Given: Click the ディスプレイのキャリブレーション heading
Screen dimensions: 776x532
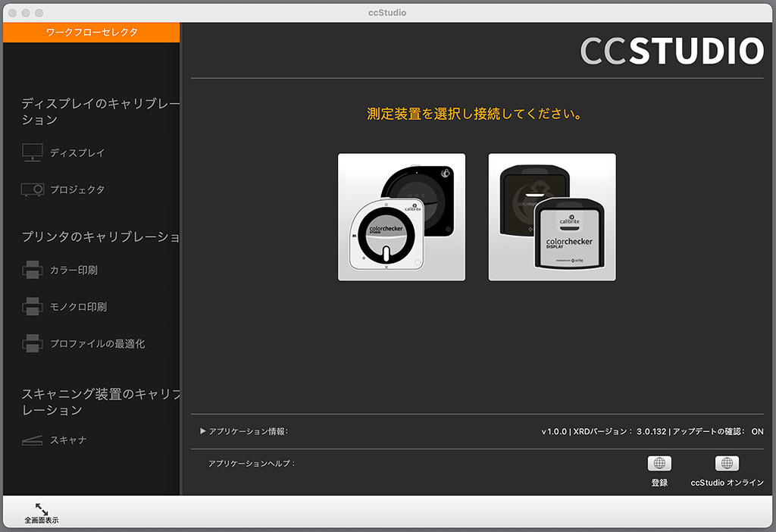Looking at the screenshot, I should point(101,111).
